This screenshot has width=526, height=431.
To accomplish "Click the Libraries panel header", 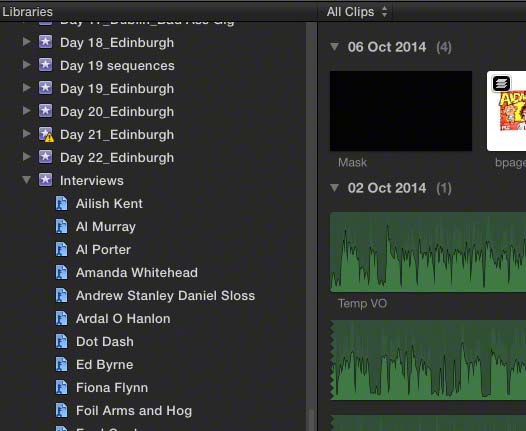I will pyautogui.click(x=28, y=12).
